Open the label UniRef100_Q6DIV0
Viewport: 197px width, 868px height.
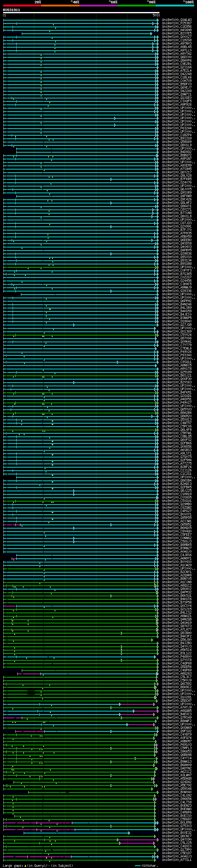tap(177, 57)
